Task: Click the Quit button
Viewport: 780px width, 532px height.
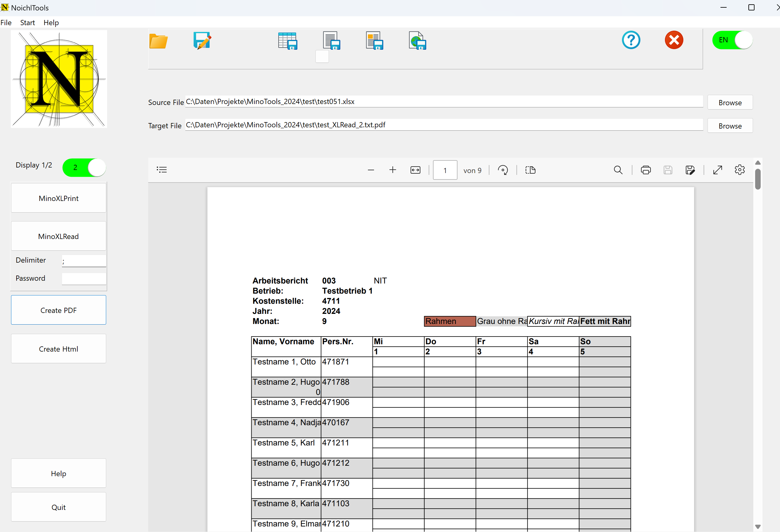Action: [59, 507]
